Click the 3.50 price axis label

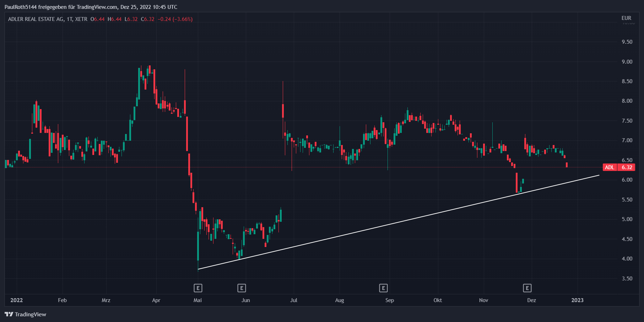(627, 279)
